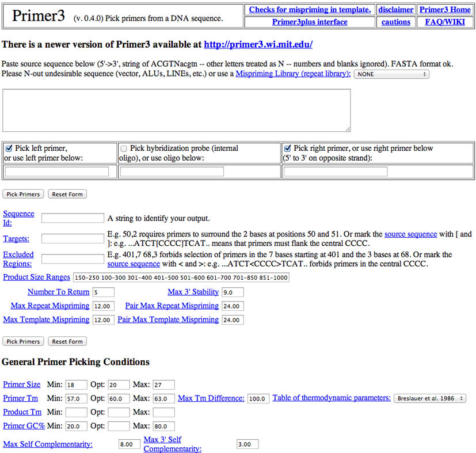Open the Mispriming Library NONE dropdown
Viewport: 476px width, 453px height.
tap(391, 74)
